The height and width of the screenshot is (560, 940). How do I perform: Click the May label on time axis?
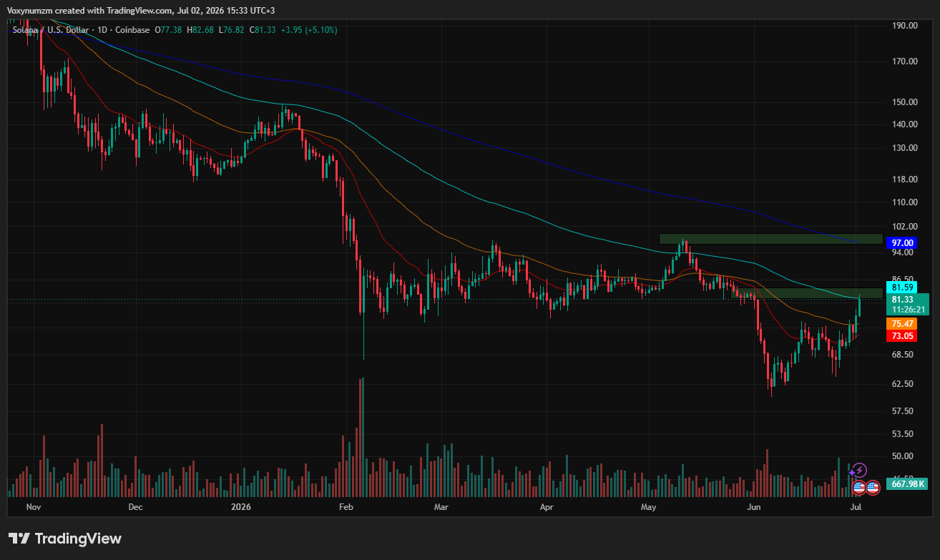648,507
